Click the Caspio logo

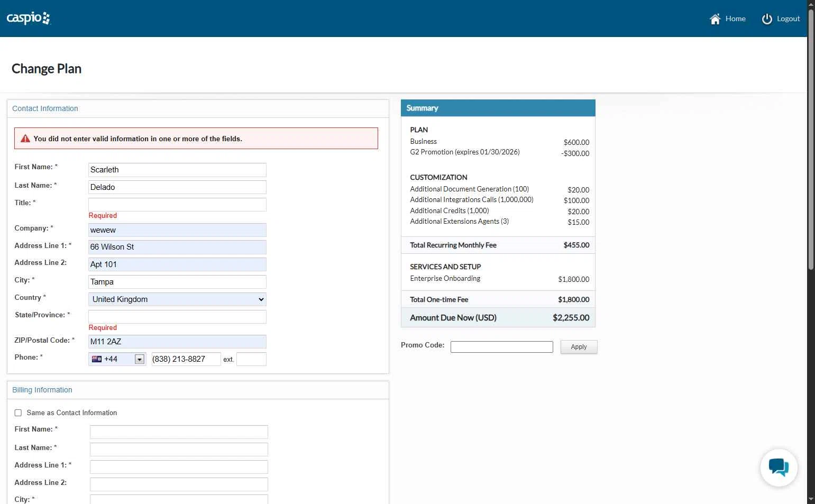tap(29, 19)
